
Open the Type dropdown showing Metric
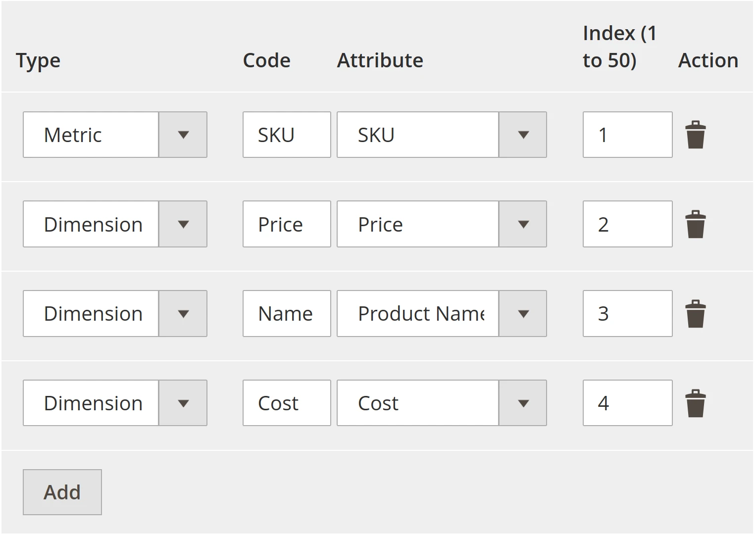(x=183, y=135)
